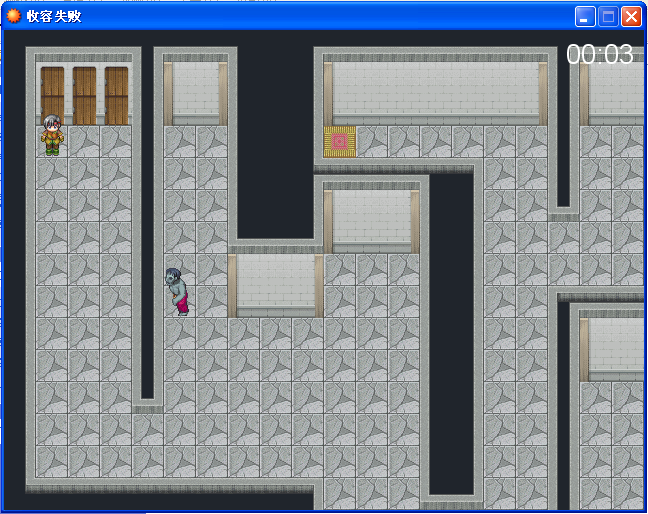Click the window title 收容失败
Screen dimensions: 648x514
click(54, 17)
